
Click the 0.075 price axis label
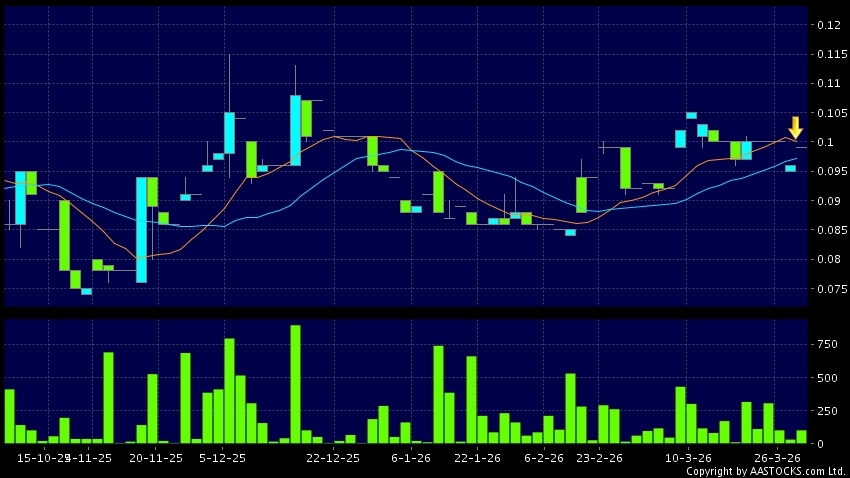pos(831,290)
